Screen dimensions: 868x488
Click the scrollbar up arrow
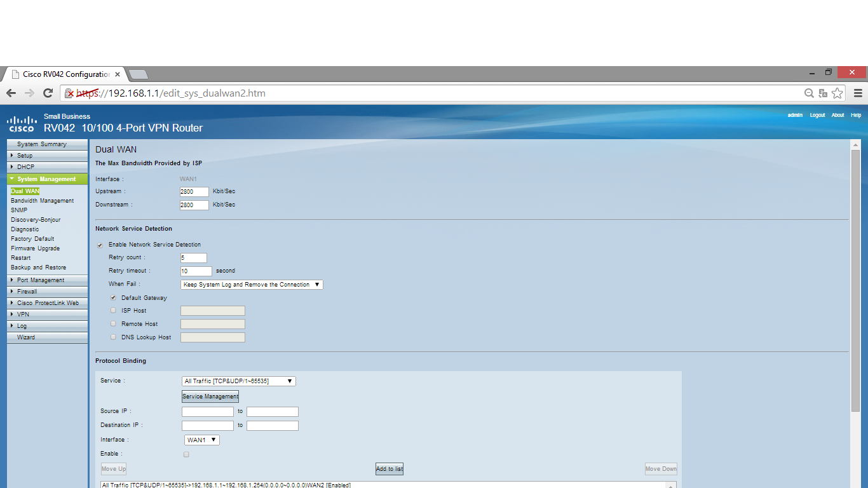point(855,145)
